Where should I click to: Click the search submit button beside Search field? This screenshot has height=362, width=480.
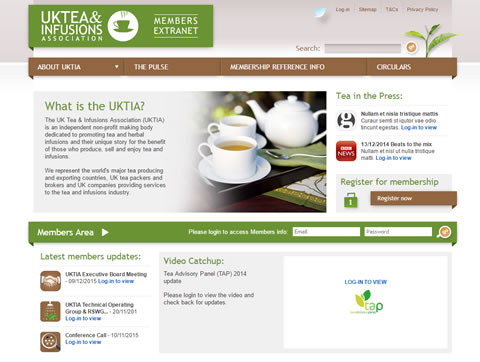(411, 47)
